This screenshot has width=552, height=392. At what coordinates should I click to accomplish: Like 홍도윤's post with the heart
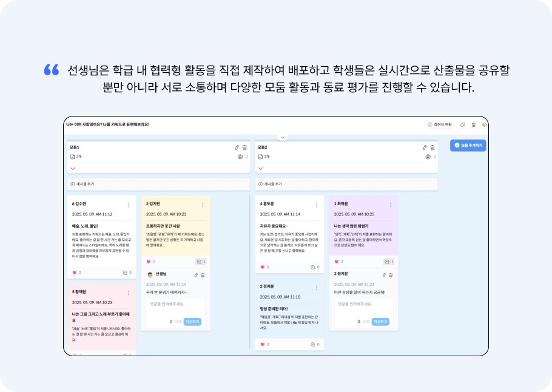point(262,268)
